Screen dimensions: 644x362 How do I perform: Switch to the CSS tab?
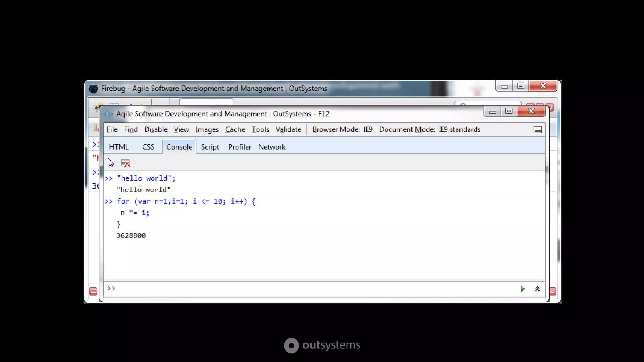coord(148,147)
